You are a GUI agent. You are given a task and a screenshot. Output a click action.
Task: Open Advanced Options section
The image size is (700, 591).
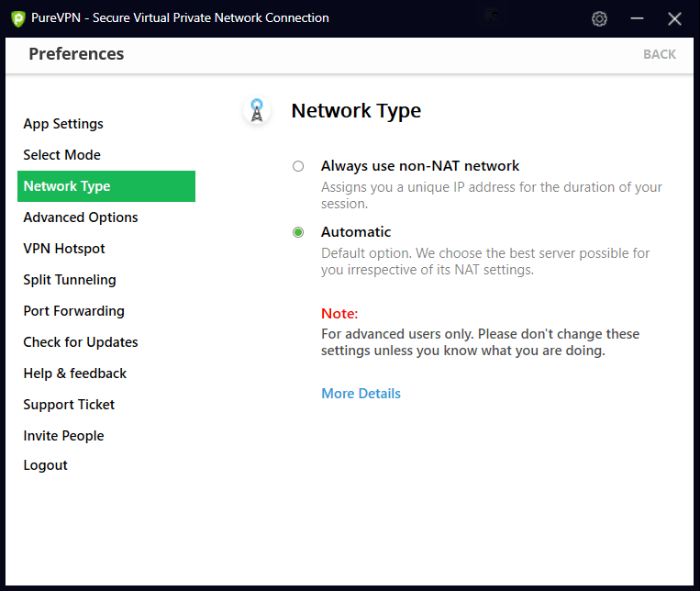pos(81,217)
